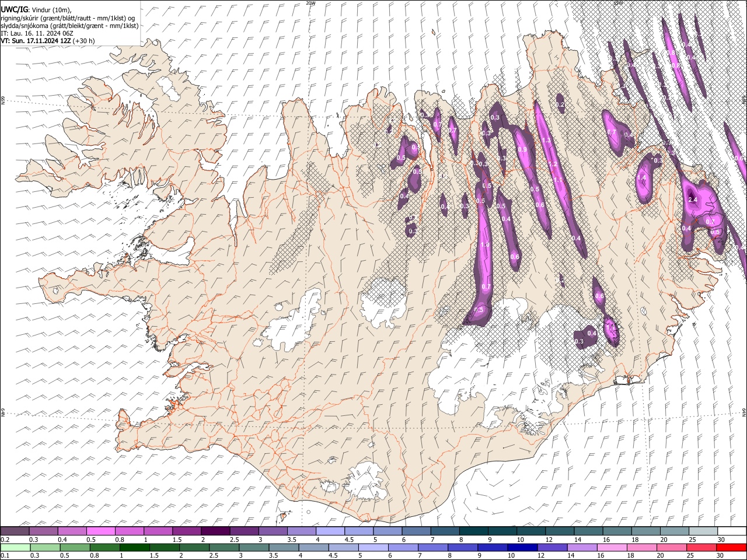The height and width of the screenshot is (560, 747).
Task: Click the legend line starting "slydda/snjókoma"
Action: point(69,26)
